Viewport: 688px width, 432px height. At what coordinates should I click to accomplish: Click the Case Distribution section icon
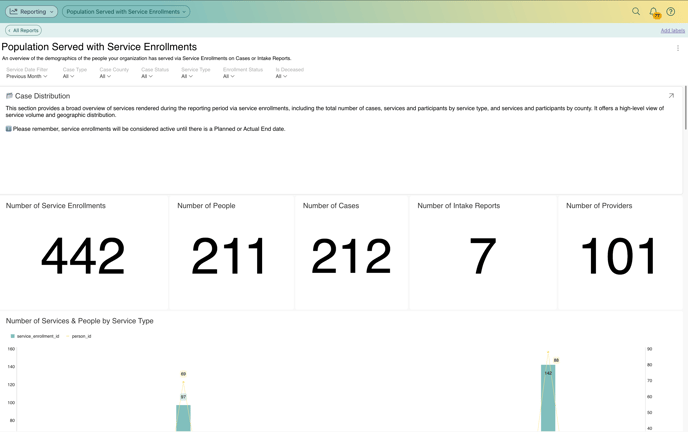tap(9, 96)
